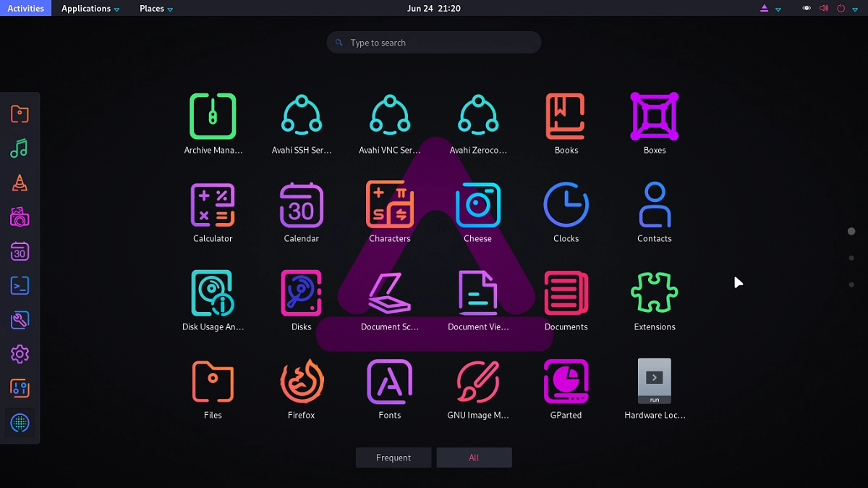Image resolution: width=868 pixels, height=488 pixels.
Task: Click the Activities button
Action: point(25,9)
